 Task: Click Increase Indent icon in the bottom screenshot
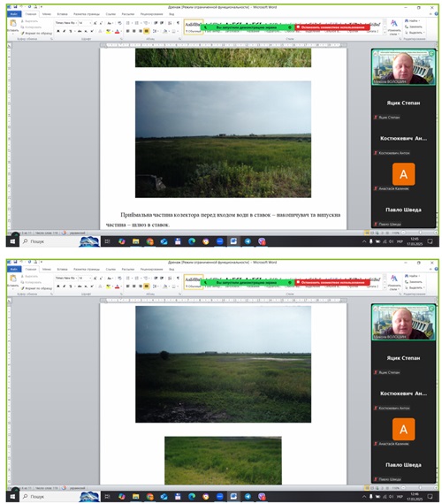coord(162,279)
